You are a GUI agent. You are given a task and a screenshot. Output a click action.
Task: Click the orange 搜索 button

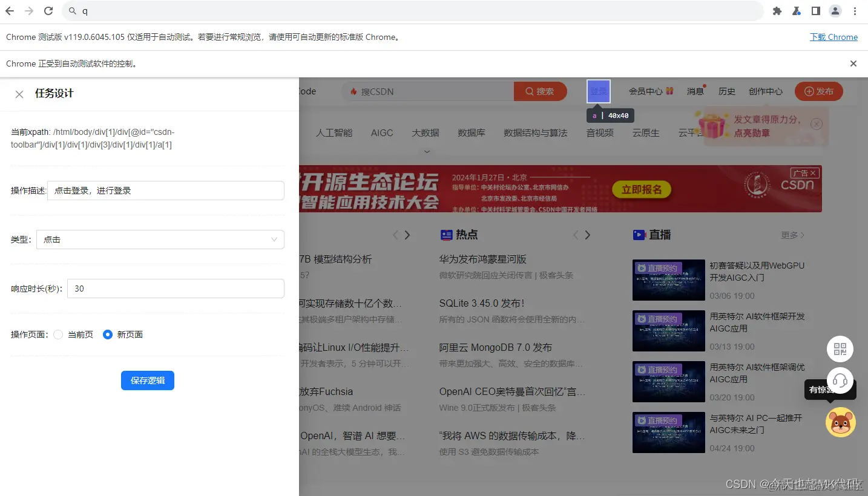click(x=540, y=91)
